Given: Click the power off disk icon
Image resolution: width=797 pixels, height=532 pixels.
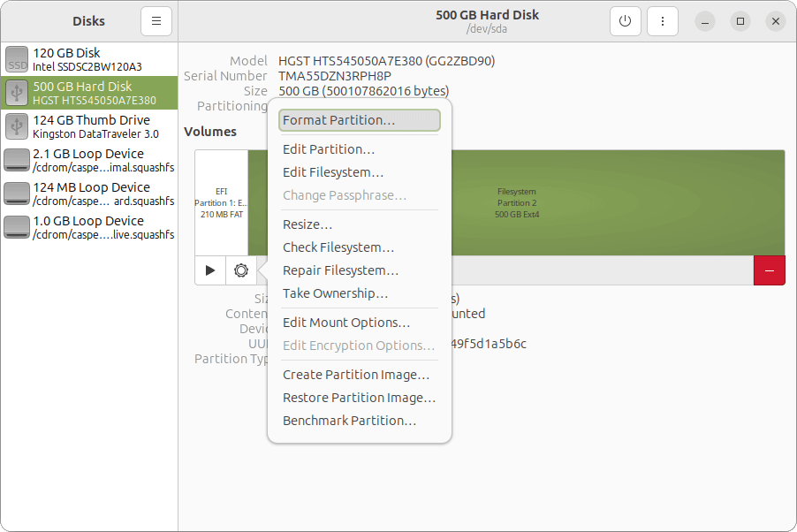Looking at the screenshot, I should click(x=625, y=21).
